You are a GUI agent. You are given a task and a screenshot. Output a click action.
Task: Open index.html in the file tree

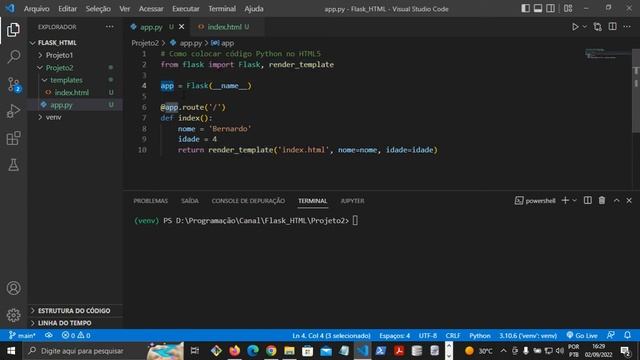[75, 93]
